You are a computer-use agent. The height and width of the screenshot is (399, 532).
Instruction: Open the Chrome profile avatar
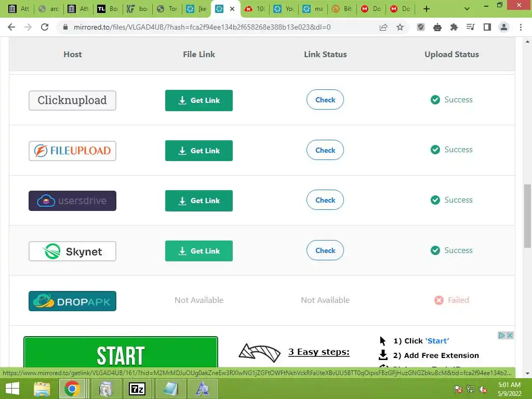coord(504,27)
